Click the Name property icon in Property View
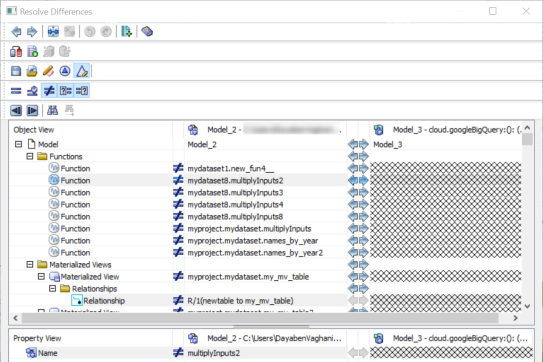The image size is (543, 362). click(x=31, y=353)
